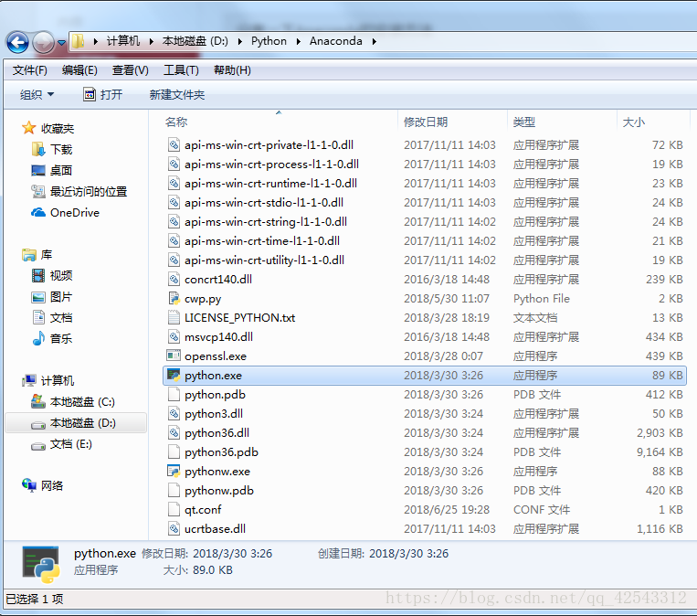Open the 视频 library
This screenshot has height=616, width=697.
pos(52,276)
